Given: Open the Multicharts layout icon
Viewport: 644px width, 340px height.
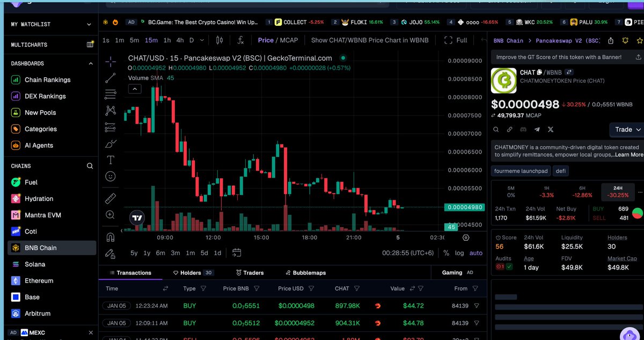Looking at the screenshot, I should (x=90, y=45).
